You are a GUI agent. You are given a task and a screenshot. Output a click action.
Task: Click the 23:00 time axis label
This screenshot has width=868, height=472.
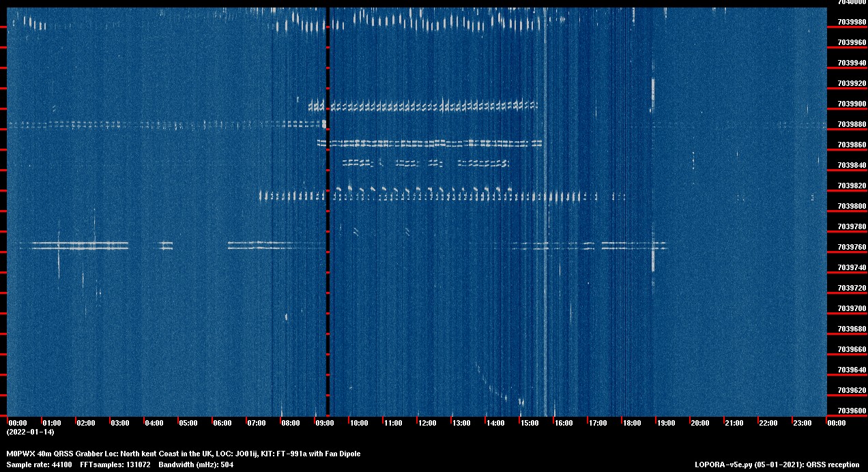coord(802,423)
